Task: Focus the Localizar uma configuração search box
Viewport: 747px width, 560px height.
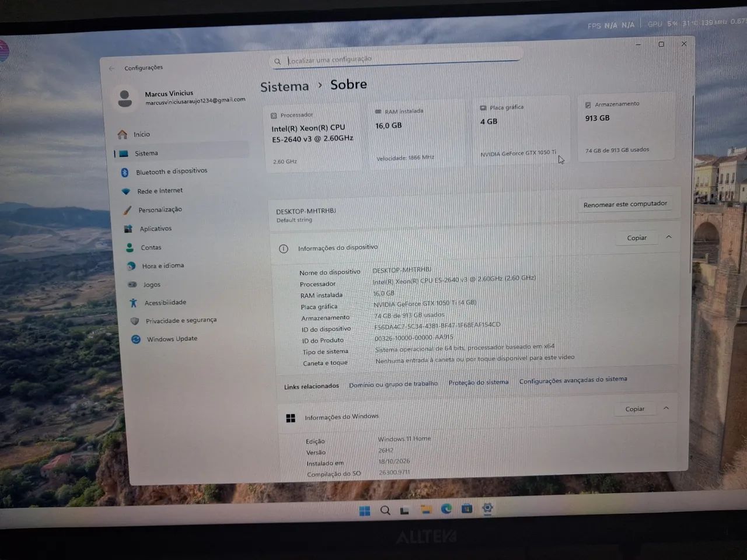Action: tap(395, 60)
